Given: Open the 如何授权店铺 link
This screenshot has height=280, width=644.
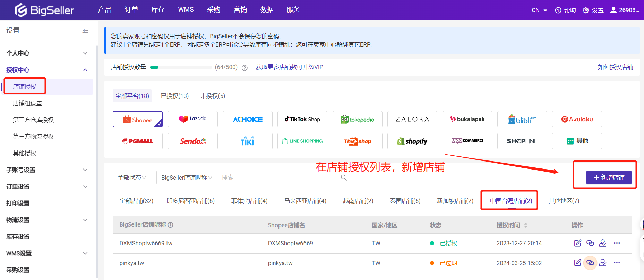Looking at the screenshot, I should [x=615, y=67].
